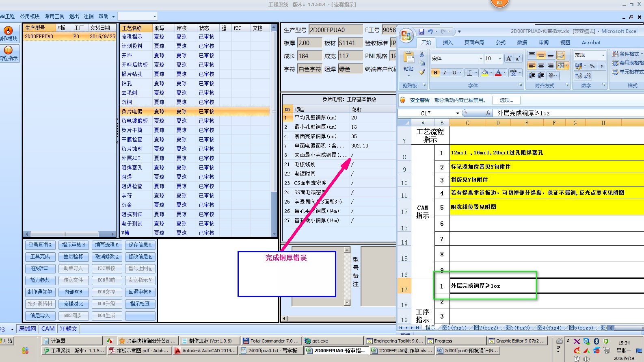644x362 pixels.
Task: Expand the merge and center dropdown arrow
Action: click(566, 65)
